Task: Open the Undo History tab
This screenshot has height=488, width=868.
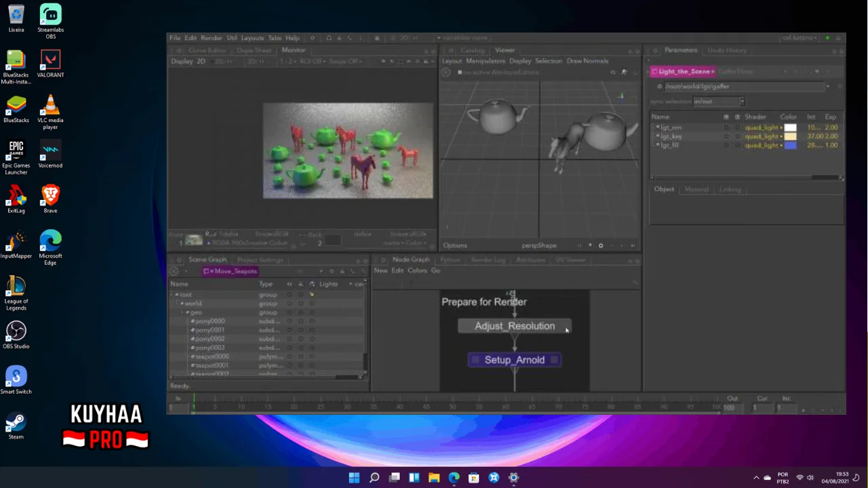Action: [x=727, y=50]
